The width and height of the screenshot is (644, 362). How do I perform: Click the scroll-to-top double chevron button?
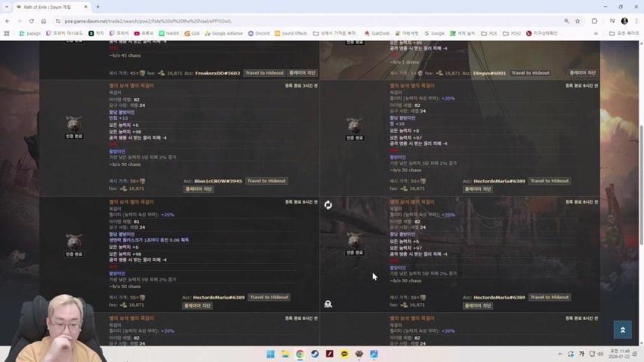click(x=623, y=330)
